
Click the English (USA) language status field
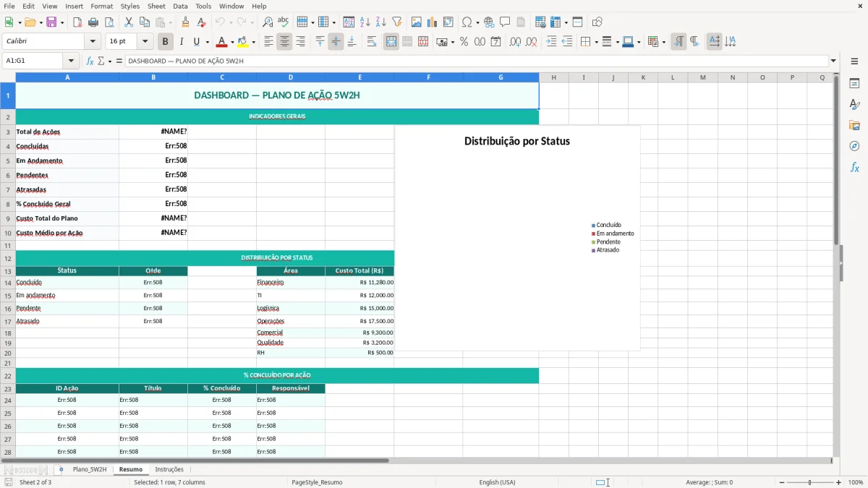point(497,482)
